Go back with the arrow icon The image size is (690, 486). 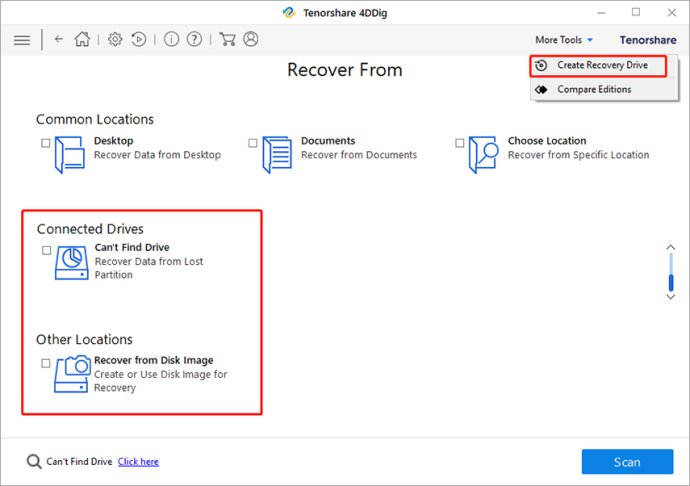[59, 39]
